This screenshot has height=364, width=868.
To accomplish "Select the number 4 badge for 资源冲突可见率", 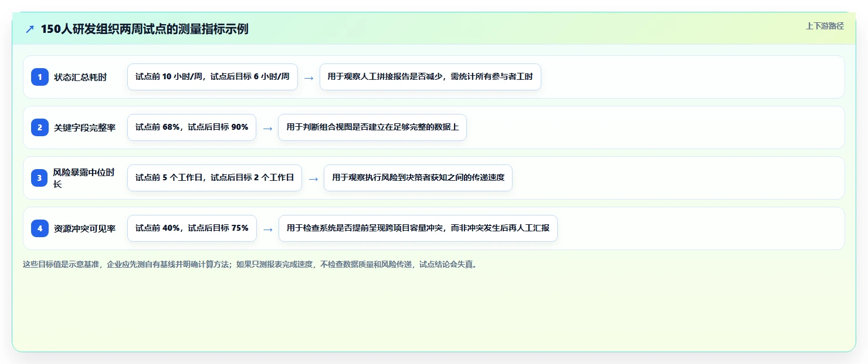I will pyautogui.click(x=40, y=228).
